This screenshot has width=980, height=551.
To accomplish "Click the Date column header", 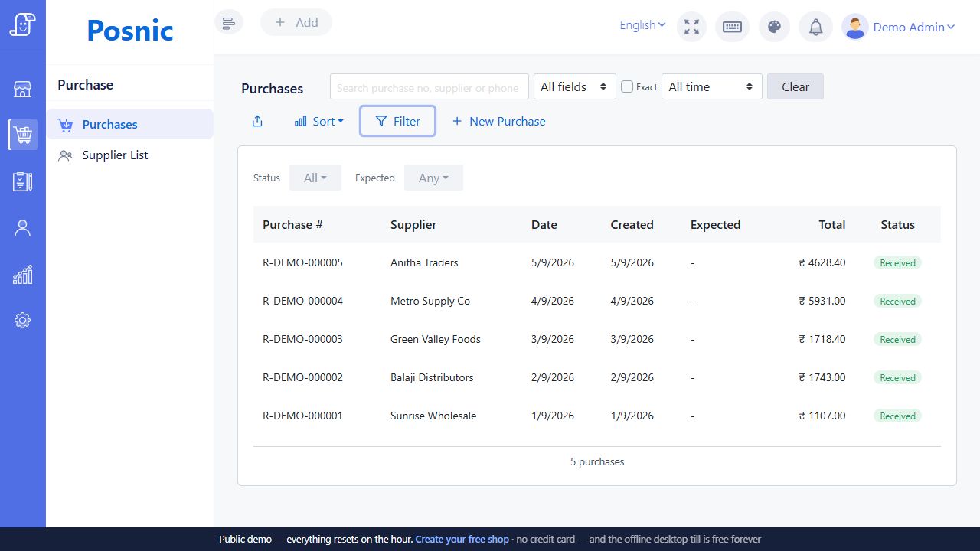I will (x=544, y=224).
